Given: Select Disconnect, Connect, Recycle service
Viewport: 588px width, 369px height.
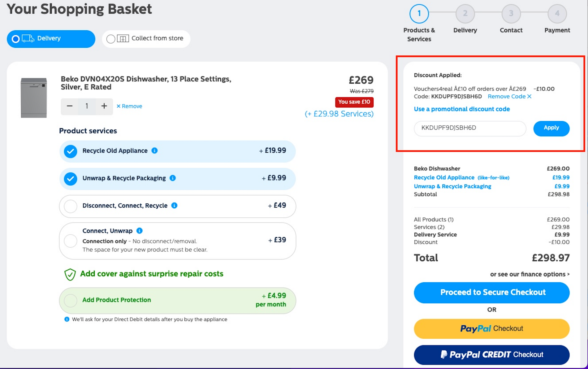Looking at the screenshot, I should coord(71,206).
